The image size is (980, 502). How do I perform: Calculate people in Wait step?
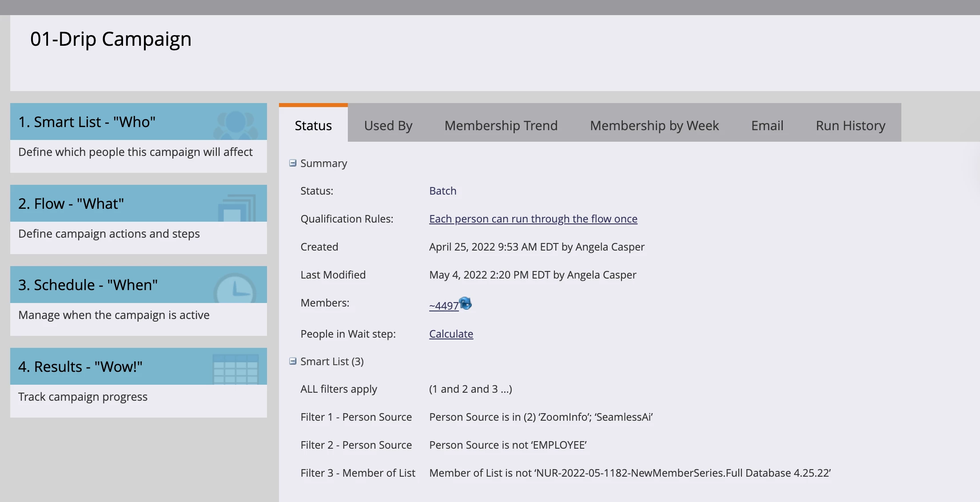[x=451, y=334]
